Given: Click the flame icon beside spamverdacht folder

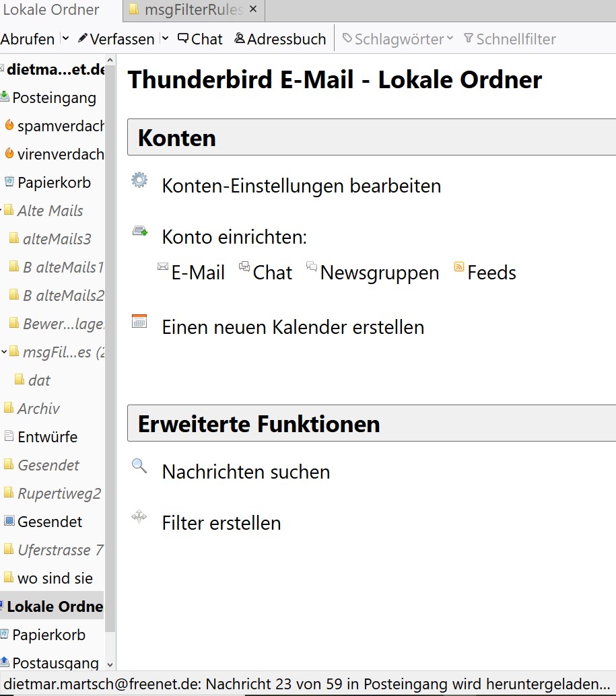Looking at the screenshot, I should pos(9,126).
